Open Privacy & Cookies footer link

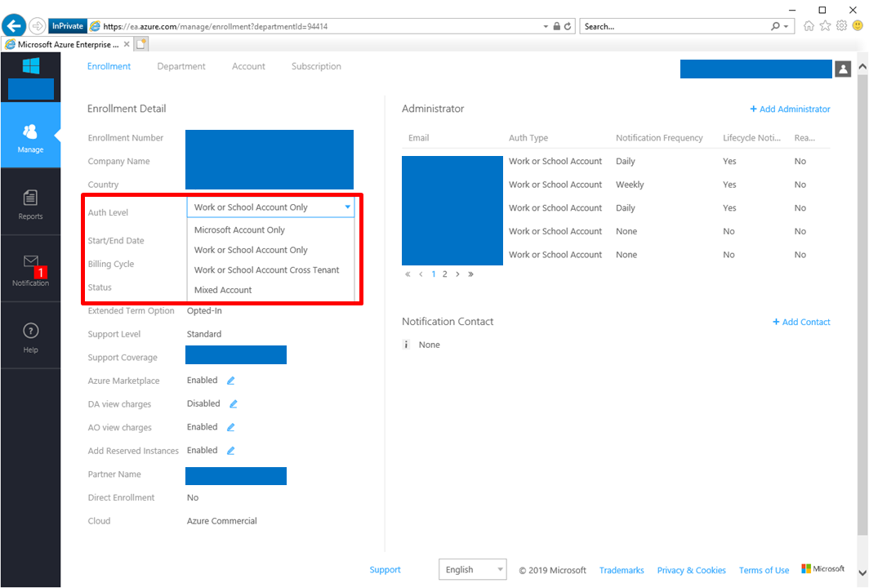pos(691,570)
